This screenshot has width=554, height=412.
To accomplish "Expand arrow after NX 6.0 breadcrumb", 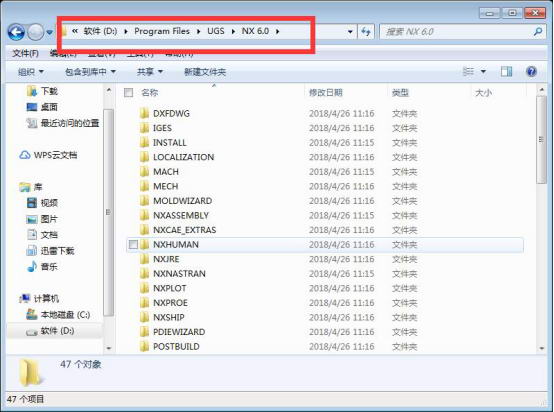I will click(277, 31).
